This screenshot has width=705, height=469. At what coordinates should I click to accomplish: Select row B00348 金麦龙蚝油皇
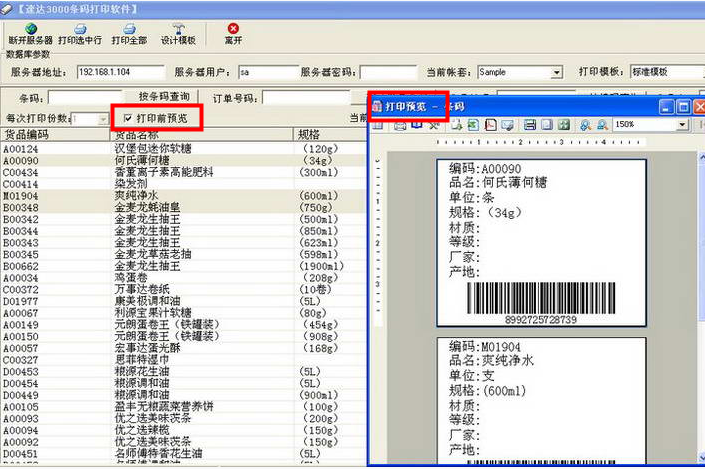(x=183, y=207)
